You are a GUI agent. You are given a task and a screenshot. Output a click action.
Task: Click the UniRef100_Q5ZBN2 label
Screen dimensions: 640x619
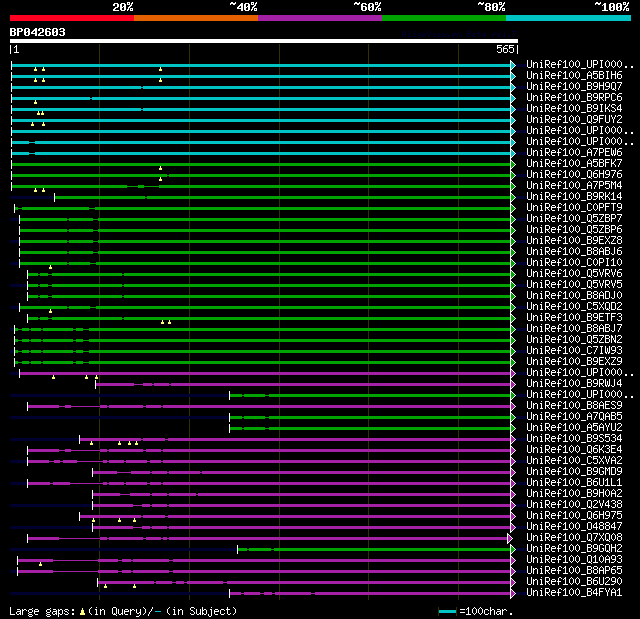point(574,340)
